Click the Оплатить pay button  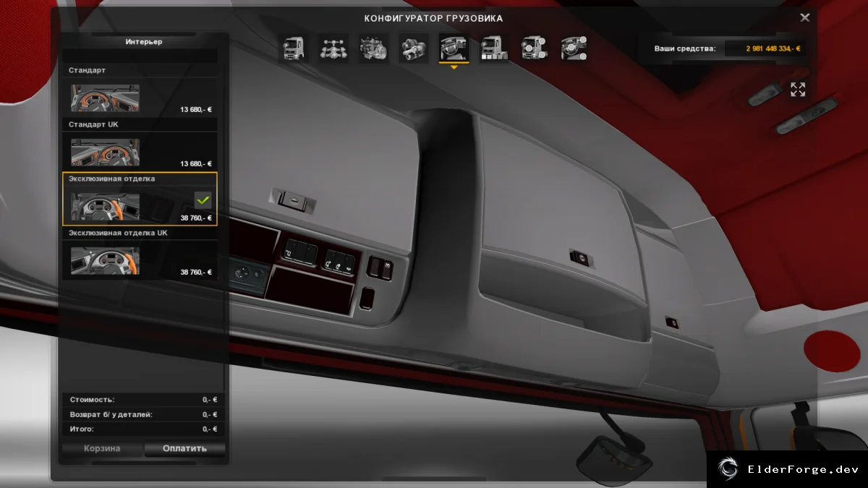click(184, 449)
